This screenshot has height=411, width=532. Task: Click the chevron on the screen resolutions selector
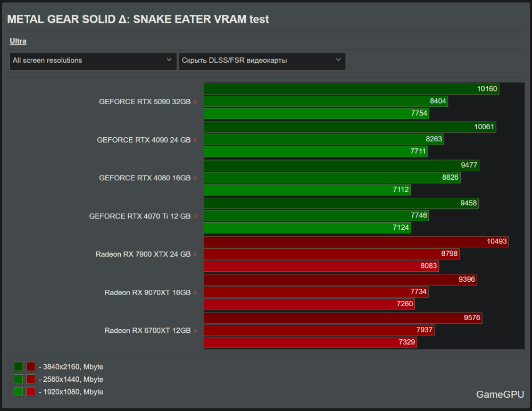(169, 60)
